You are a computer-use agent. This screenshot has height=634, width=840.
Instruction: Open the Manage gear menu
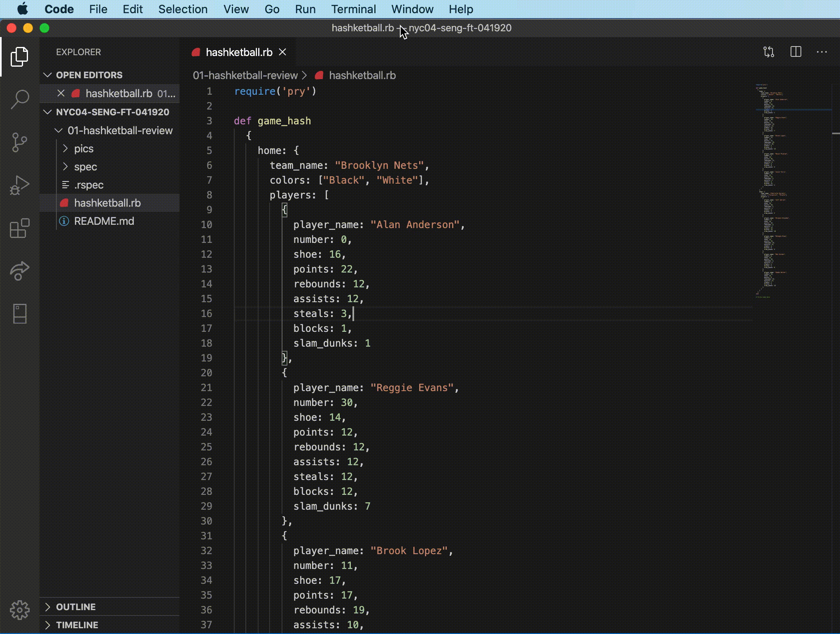pyautogui.click(x=19, y=610)
